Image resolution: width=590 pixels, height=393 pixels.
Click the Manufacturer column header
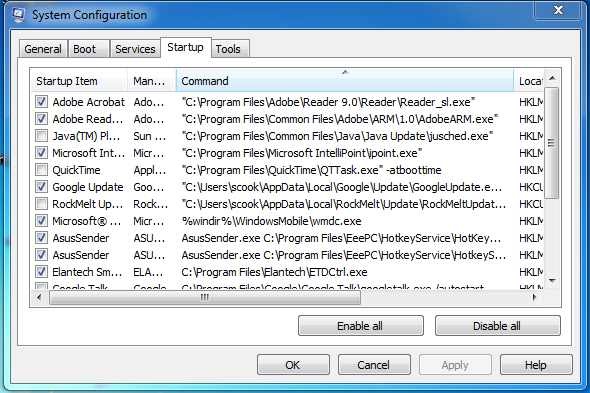(x=152, y=81)
